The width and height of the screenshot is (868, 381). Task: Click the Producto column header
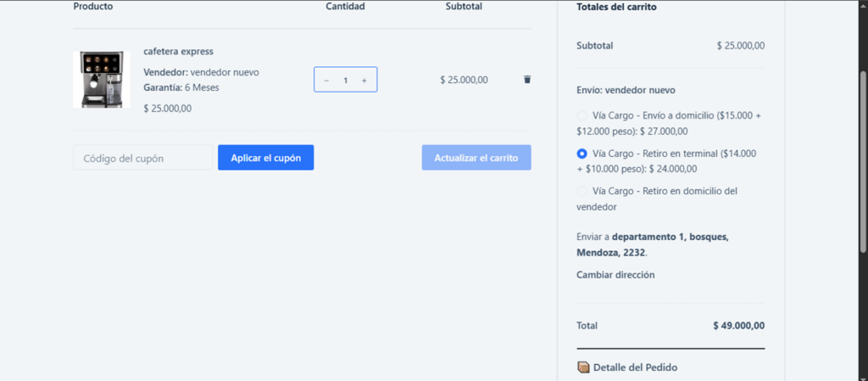coord(93,7)
